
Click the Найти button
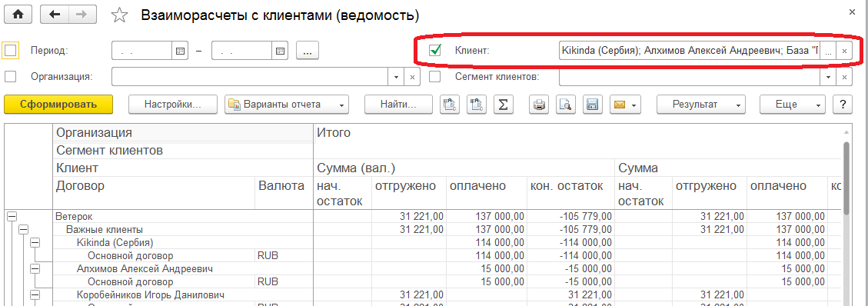(398, 104)
